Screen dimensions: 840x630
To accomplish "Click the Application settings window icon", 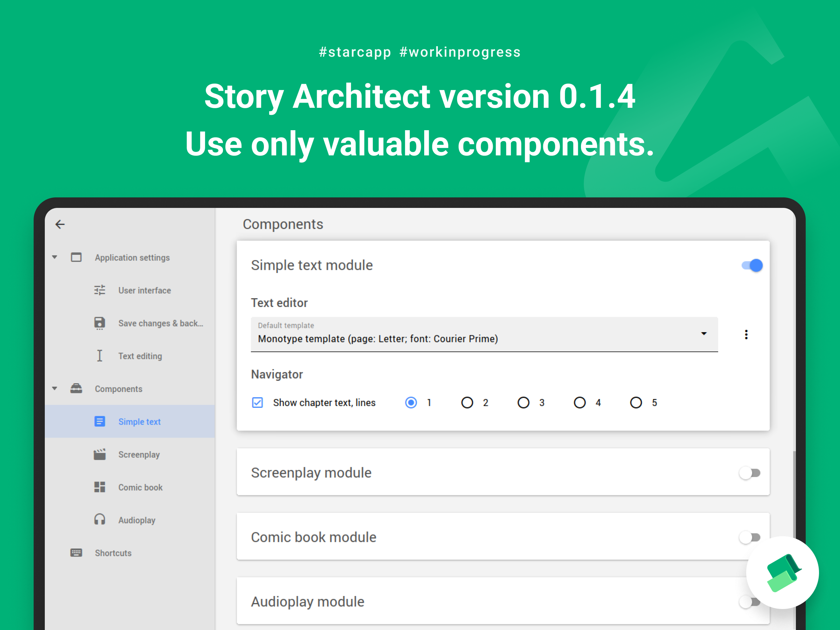I will coord(76,258).
